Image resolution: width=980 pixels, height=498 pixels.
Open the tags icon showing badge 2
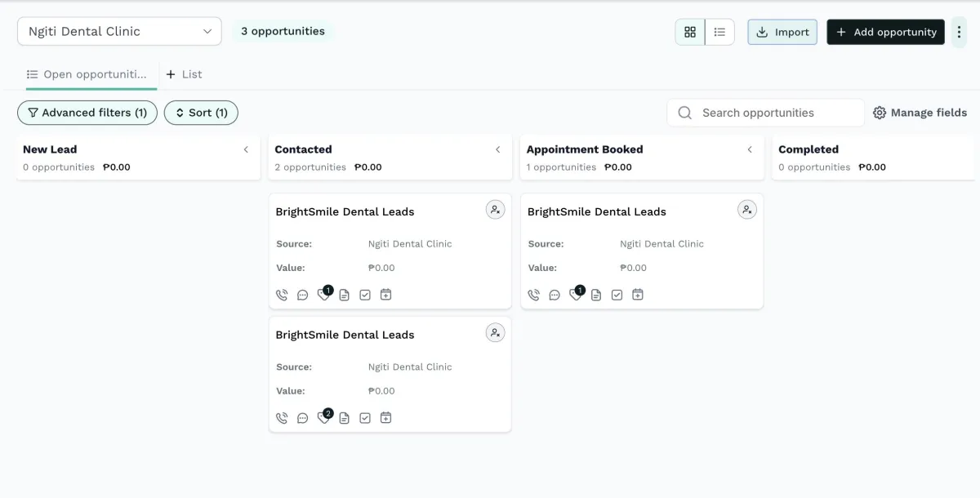point(324,417)
